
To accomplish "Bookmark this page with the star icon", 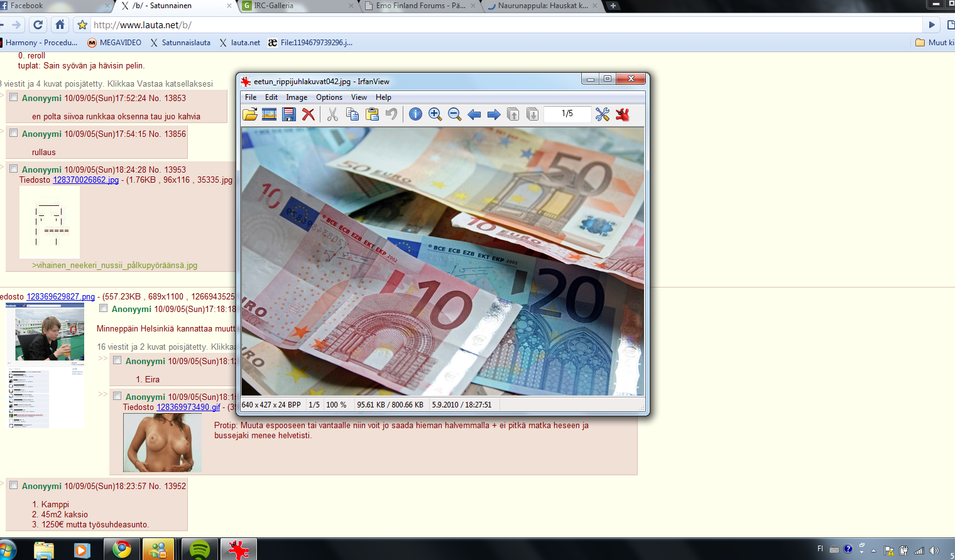I will pyautogui.click(x=82, y=25).
